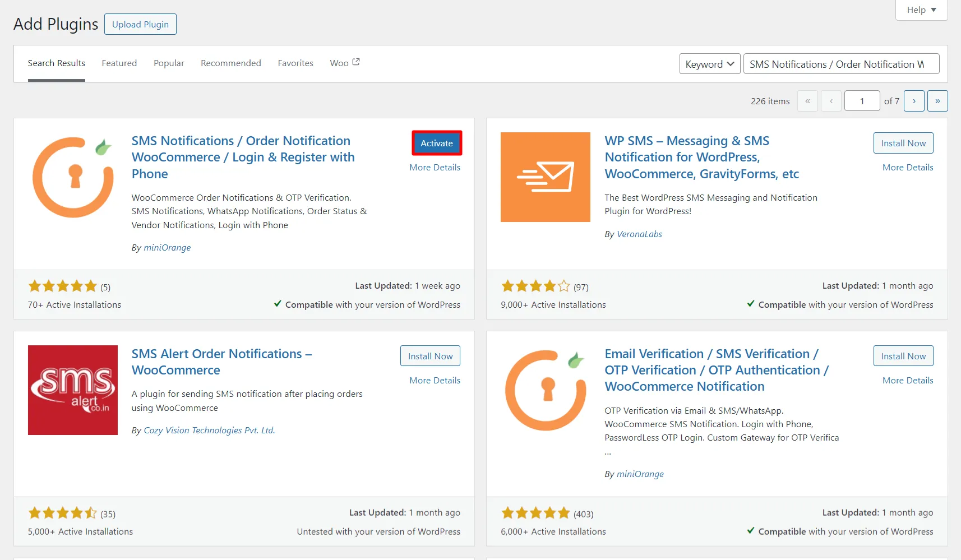961x560 pixels.
Task: Click the star rating of Email Verification plugin
Action: click(535, 513)
